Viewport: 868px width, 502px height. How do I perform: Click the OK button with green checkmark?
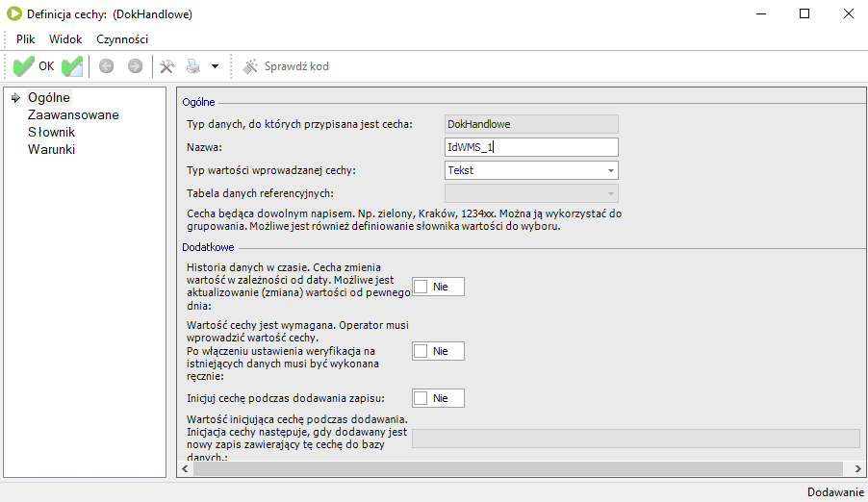point(34,66)
